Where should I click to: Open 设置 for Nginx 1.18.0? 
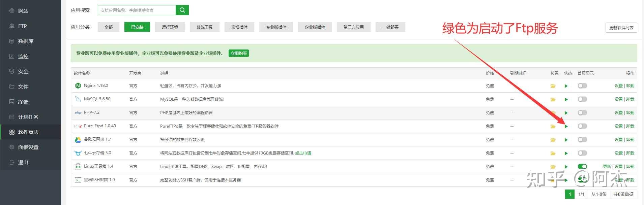[618, 86]
